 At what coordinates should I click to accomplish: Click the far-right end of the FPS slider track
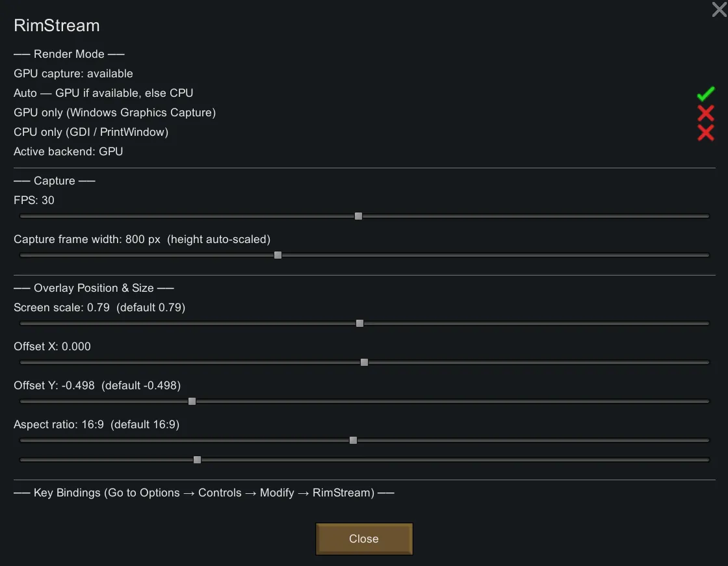click(x=706, y=216)
